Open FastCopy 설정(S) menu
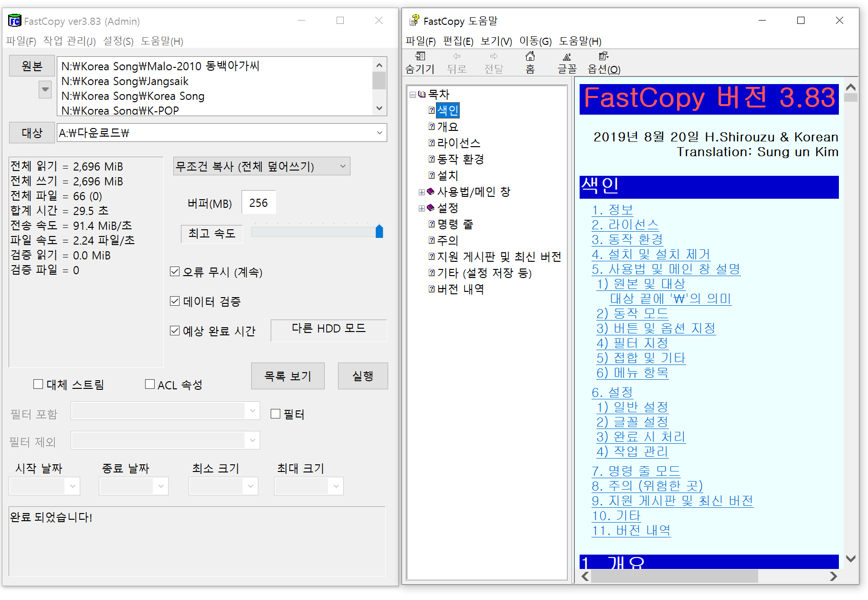The width and height of the screenshot is (868, 600). pos(118,41)
